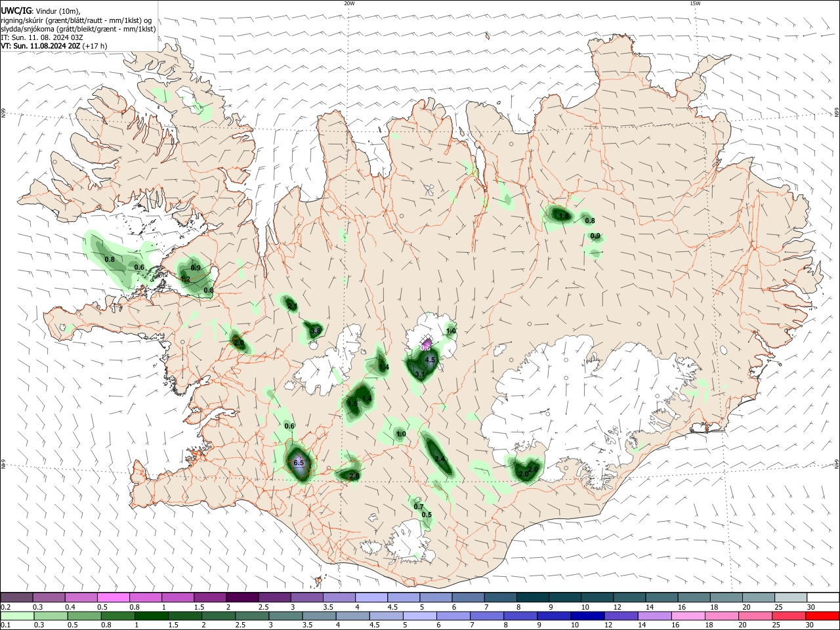Click the dark mauve 0.2 swatch in upper legend row

pyautogui.click(x=16, y=597)
